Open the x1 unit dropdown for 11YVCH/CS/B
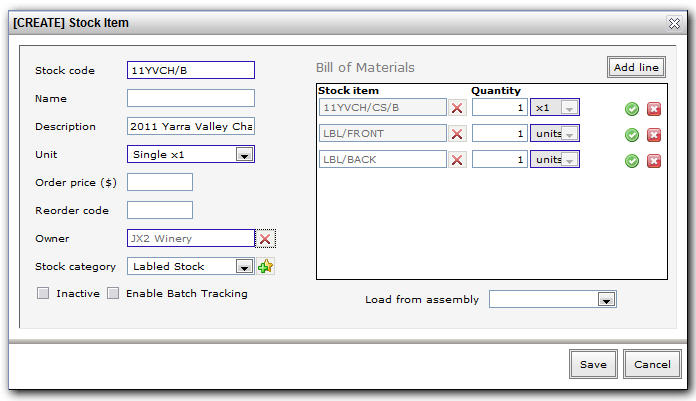The image size is (696, 401). pyautogui.click(x=555, y=107)
